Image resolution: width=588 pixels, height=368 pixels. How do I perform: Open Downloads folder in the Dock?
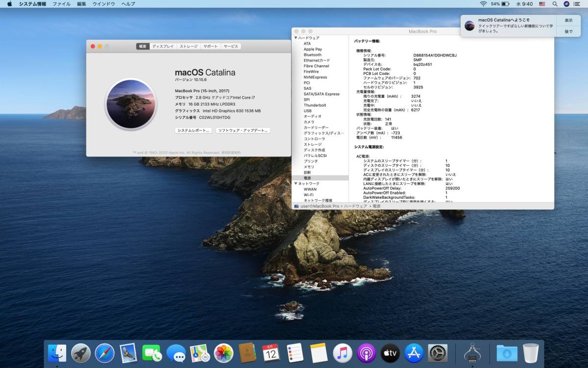click(x=507, y=353)
